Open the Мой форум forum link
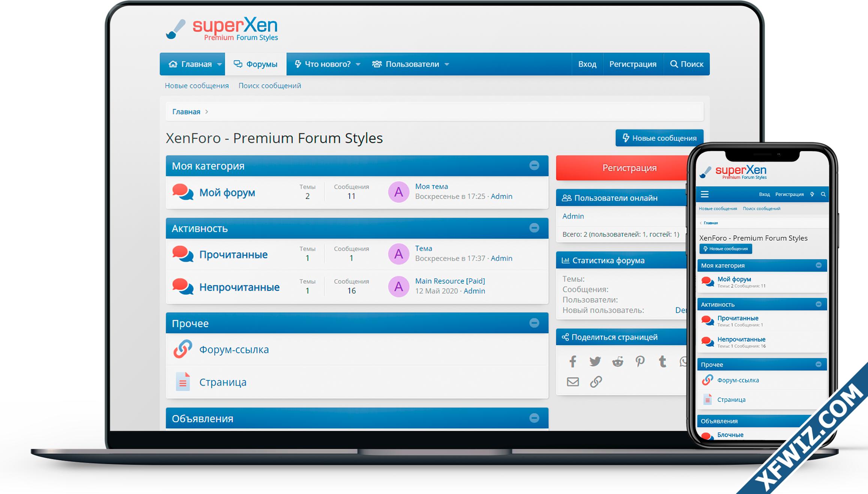 coord(227,193)
